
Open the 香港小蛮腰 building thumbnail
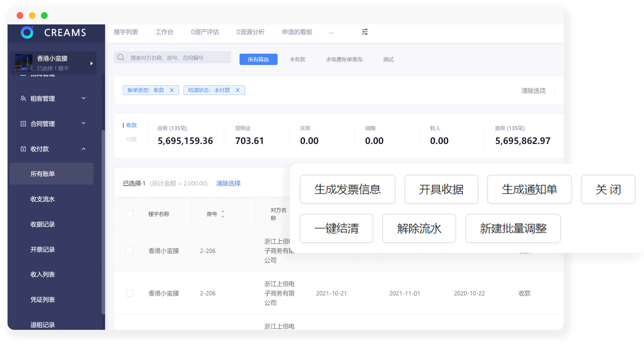(x=24, y=63)
